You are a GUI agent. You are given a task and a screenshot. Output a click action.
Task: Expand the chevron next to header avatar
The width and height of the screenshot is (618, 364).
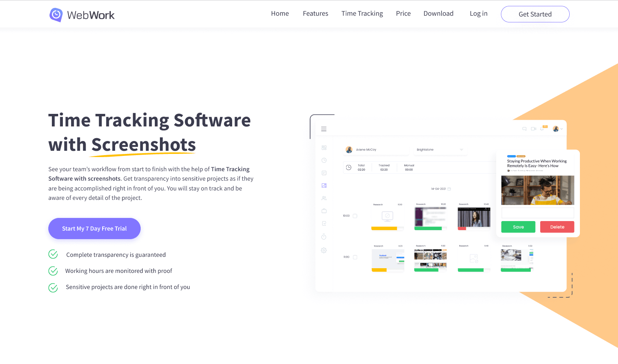(562, 129)
